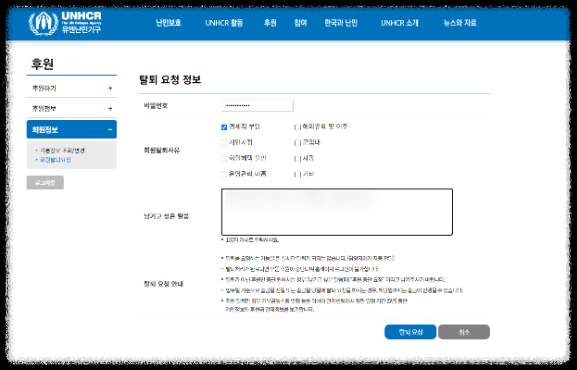Click the 탈퇴 요청 안내 label
Image resolution: width=577 pixels, height=370 pixels.
tap(163, 284)
